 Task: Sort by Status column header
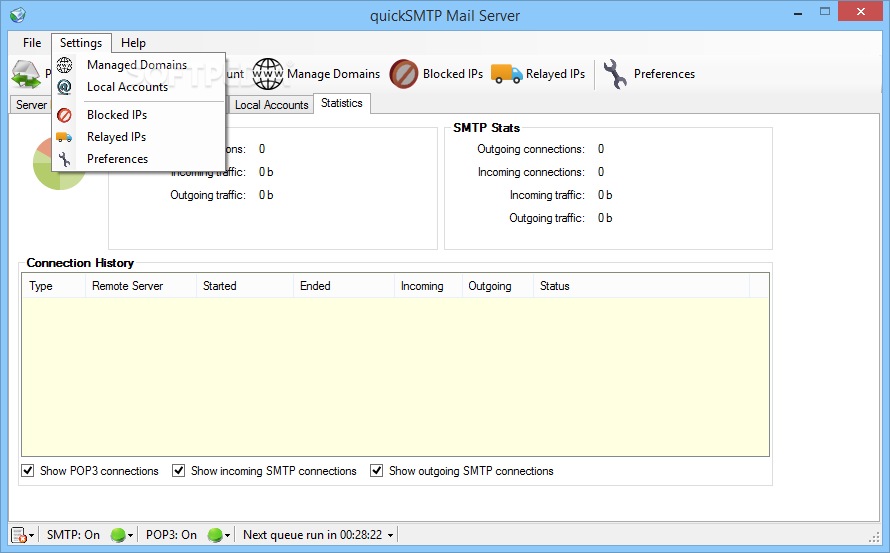tap(641, 286)
